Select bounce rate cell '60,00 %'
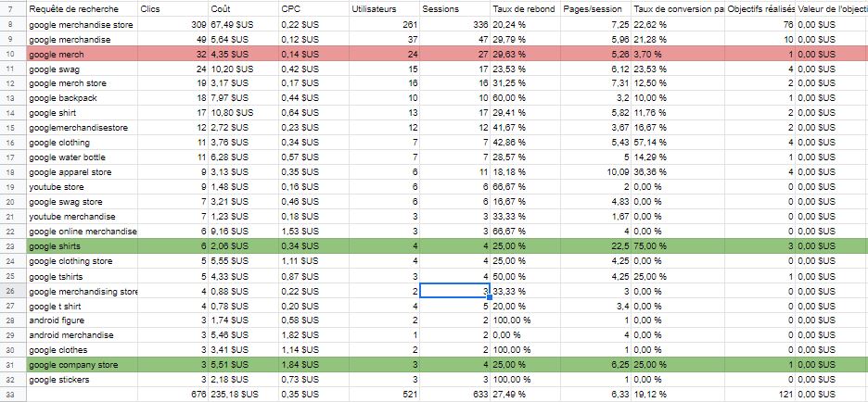This screenshot has height=402, width=868. (525, 98)
